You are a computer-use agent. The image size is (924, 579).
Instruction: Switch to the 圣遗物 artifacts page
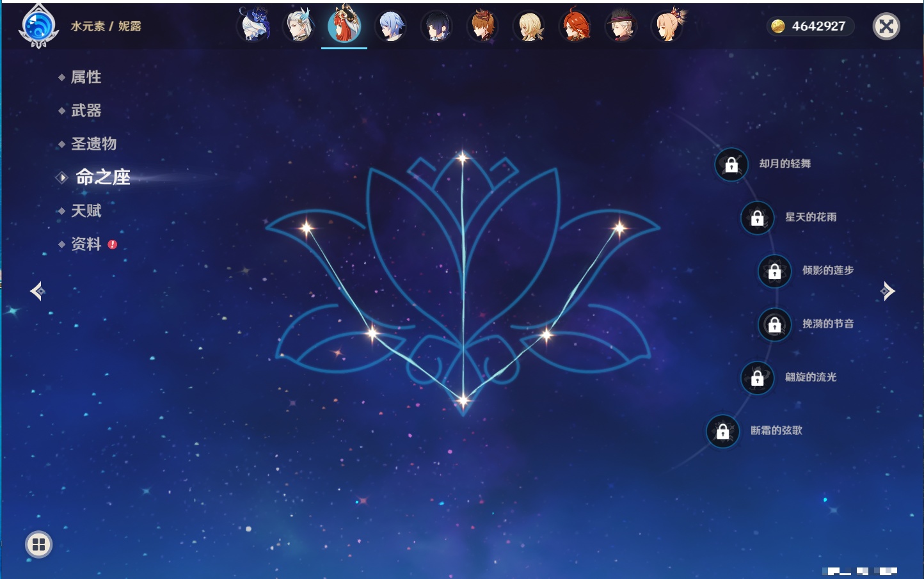[93, 144]
